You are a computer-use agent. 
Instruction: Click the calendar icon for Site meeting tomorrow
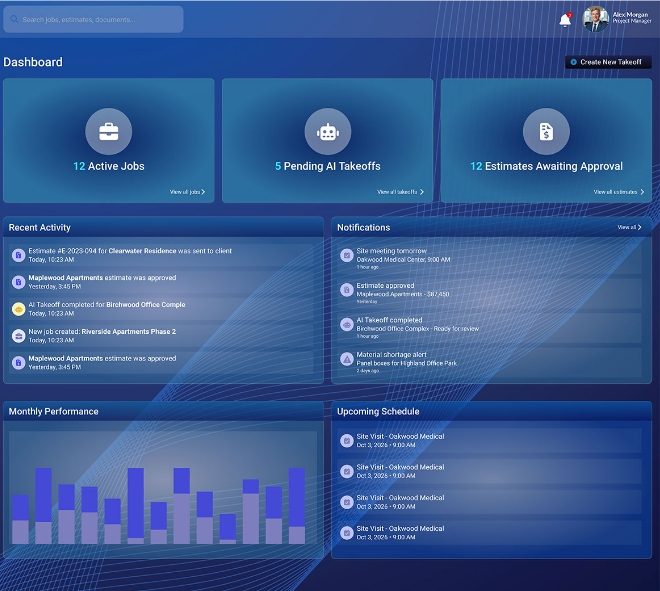tap(347, 255)
